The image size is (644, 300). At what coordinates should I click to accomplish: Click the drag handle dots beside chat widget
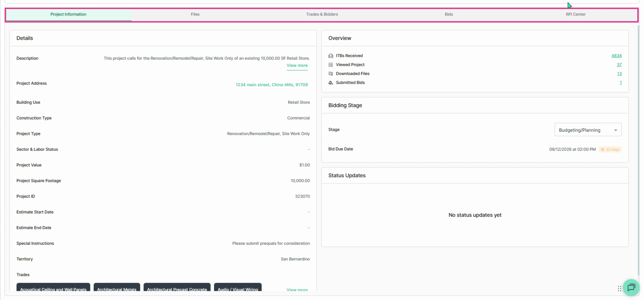619,288
